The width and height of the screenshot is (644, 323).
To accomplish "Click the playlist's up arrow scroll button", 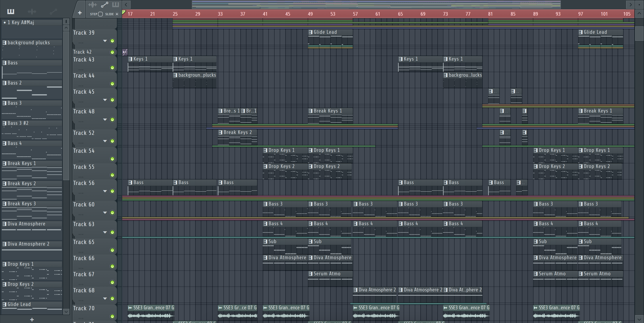I will coord(639,13).
